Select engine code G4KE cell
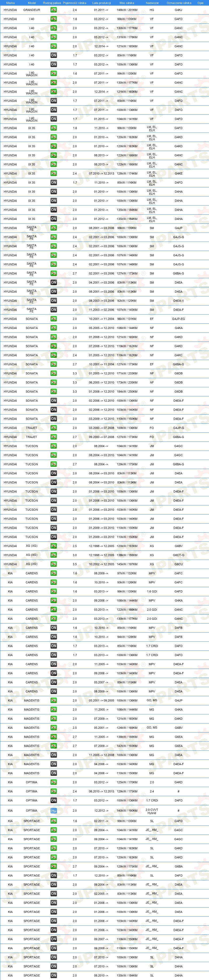The height and width of the screenshot is (980, 209). click(179, 173)
